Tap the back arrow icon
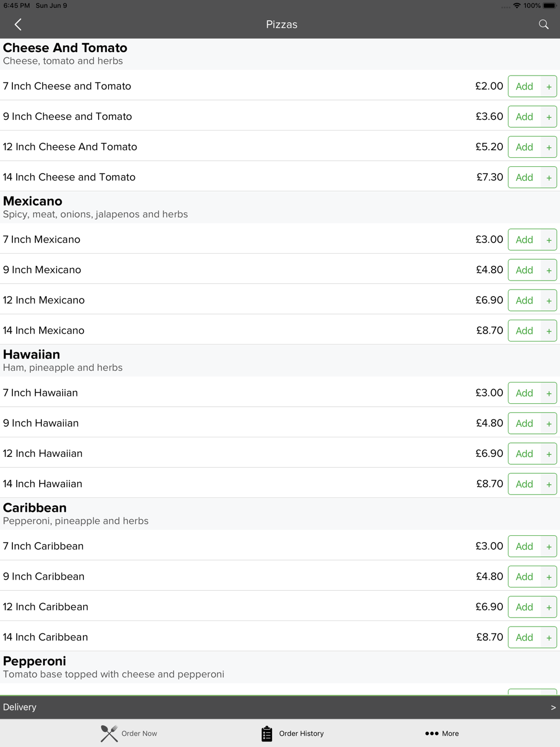Viewport: 560px width, 747px height. [x=18, y=25]
